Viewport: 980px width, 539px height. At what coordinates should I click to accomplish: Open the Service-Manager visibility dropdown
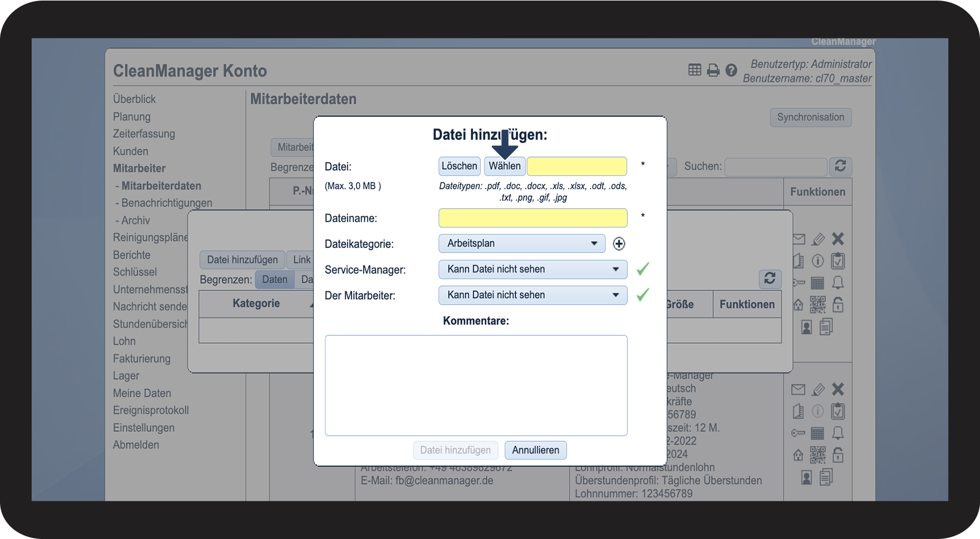click(533, 269)
